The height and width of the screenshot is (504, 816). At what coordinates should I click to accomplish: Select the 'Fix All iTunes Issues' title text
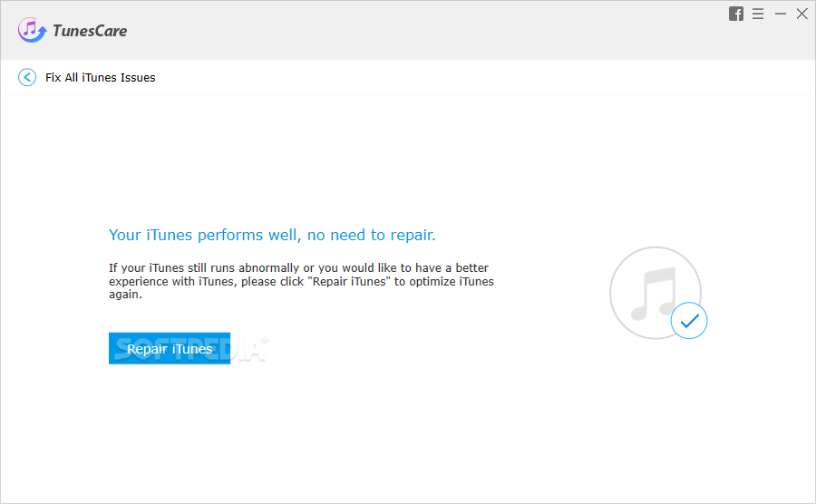pos(100,77)
